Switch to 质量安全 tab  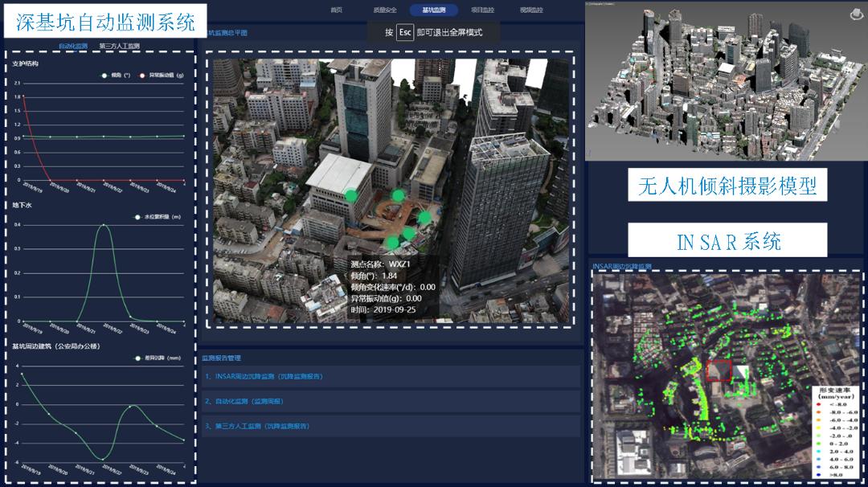coord(385,10)
